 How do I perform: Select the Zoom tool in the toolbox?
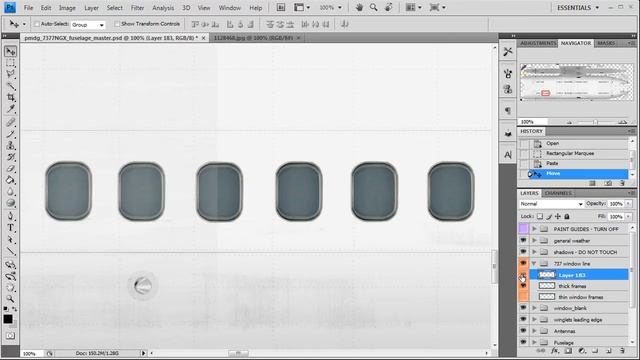[x=10, y=299]
